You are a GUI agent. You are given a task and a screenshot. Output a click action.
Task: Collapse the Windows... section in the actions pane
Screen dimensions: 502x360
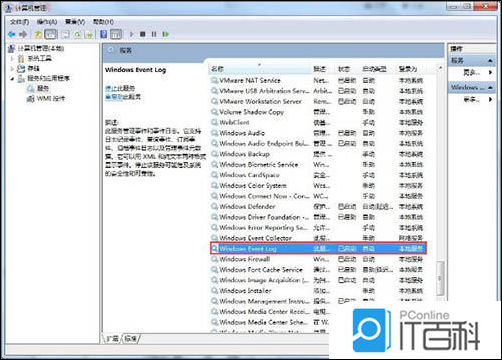pos(490,88)
